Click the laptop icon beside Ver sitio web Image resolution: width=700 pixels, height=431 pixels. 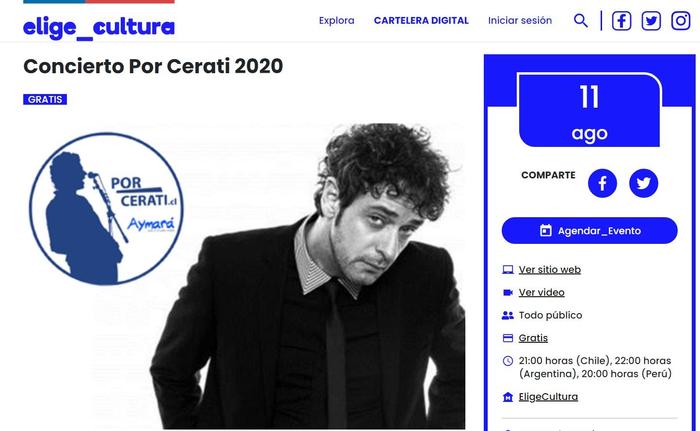[x=508, y=270]
